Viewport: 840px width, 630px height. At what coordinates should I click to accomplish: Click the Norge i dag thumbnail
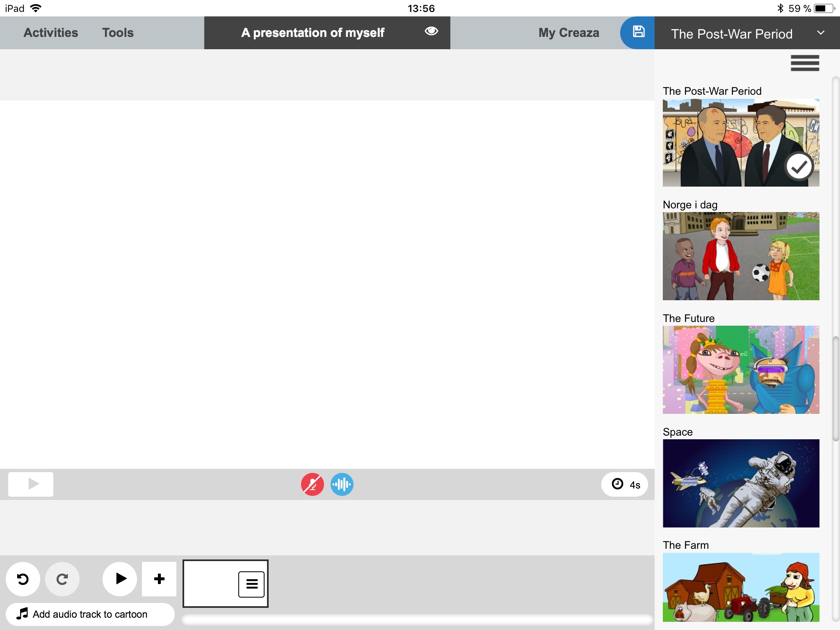click(x=742, y=257)
